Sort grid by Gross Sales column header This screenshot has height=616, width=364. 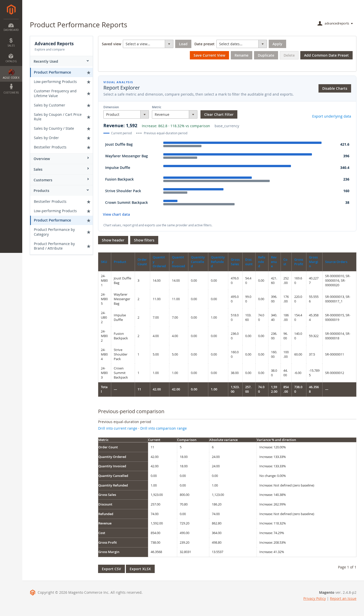(235, 262)
